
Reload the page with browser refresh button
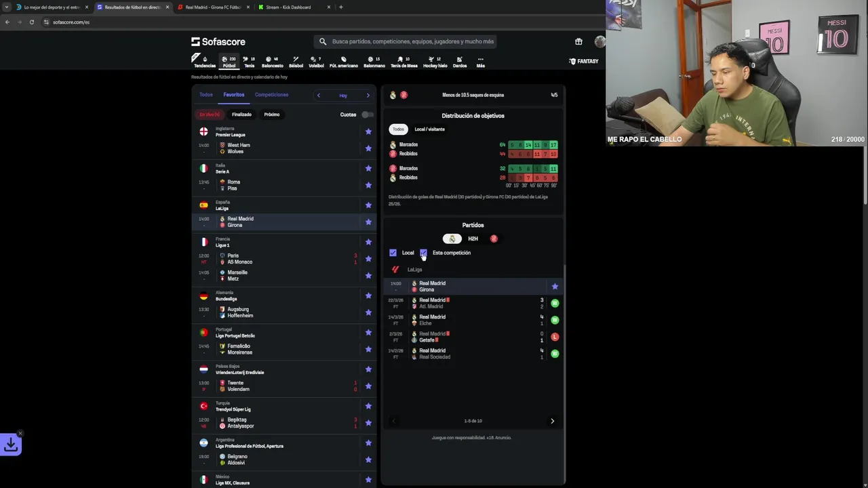pos(31,22)
